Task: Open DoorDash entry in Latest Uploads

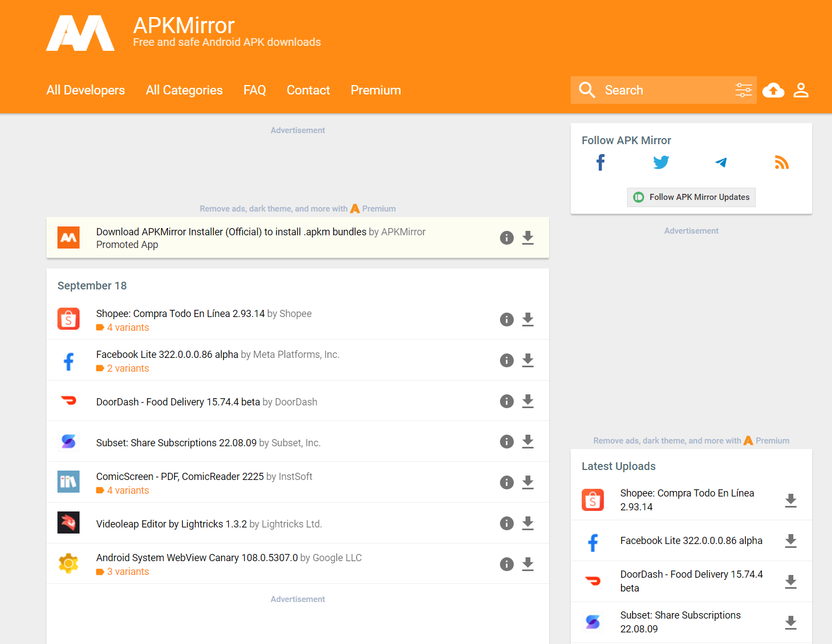Action: pyautogui.click(x=692, y=581)
